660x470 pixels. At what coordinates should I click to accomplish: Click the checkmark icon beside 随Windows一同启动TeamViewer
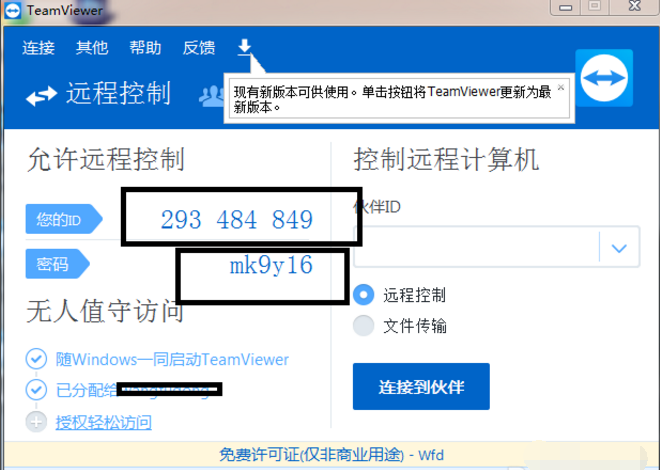click(37, 359)
